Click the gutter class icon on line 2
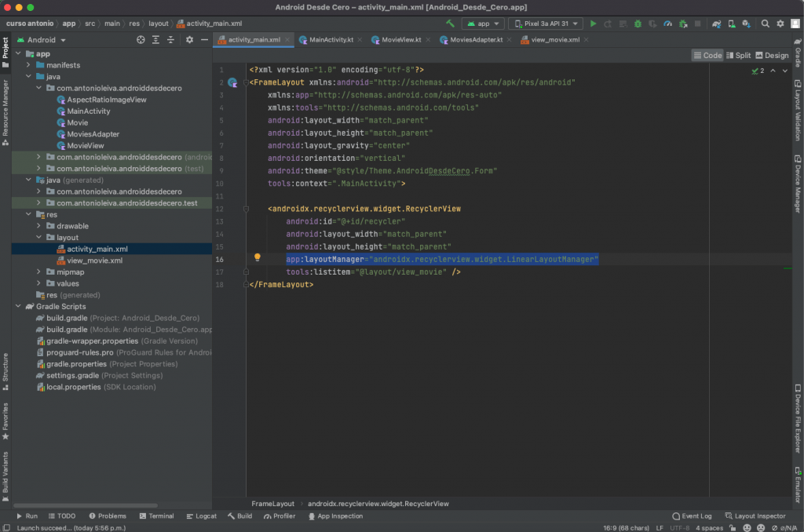Screen dimensions: 804x532 [x=232, y=82]
